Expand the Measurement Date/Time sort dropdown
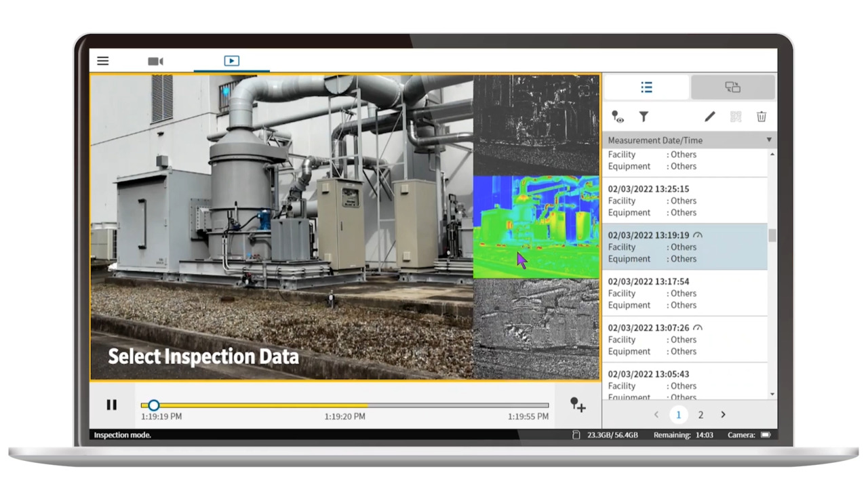Image resolution: width=868 pixels, height=488 pixels. 769,140
